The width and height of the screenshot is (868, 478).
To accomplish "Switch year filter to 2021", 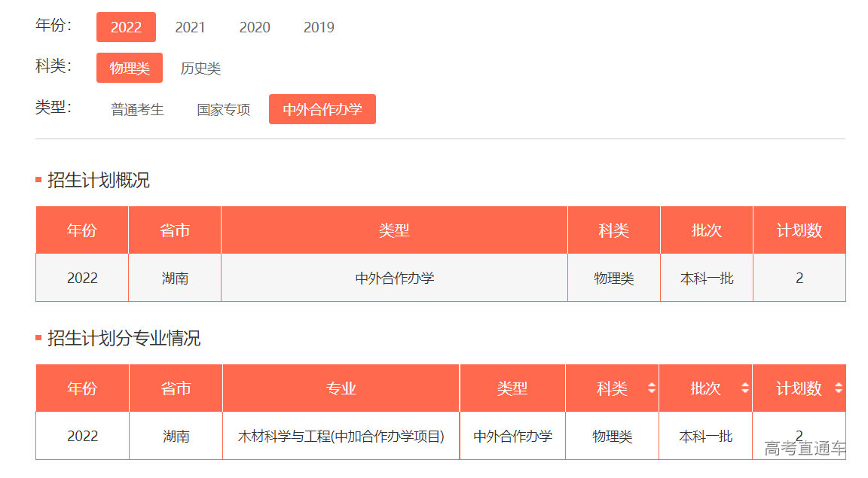I will (x=190, y=27).
